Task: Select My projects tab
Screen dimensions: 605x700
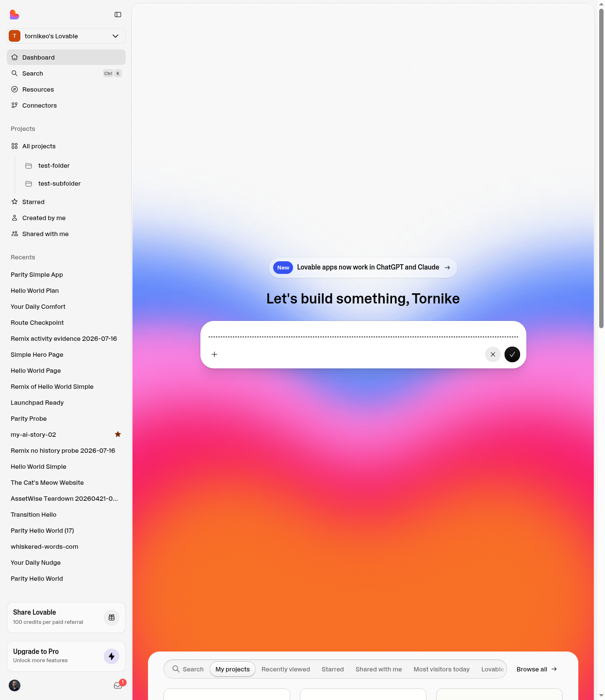Action: 232,669
